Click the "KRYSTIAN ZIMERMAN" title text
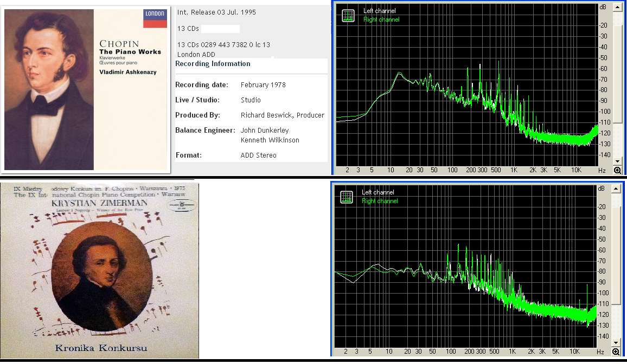The width and height of the screenshot is (627, 364). (100, 203)
